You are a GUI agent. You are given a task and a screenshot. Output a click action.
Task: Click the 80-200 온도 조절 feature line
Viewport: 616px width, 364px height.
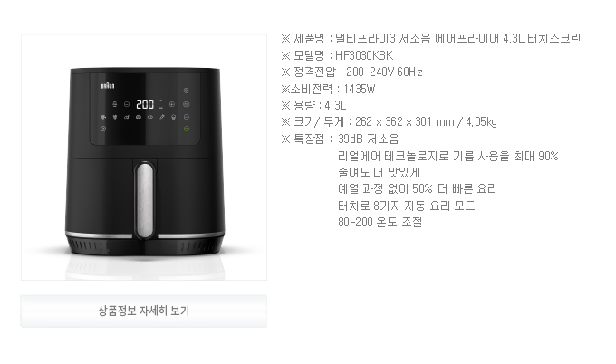point(380,222)
